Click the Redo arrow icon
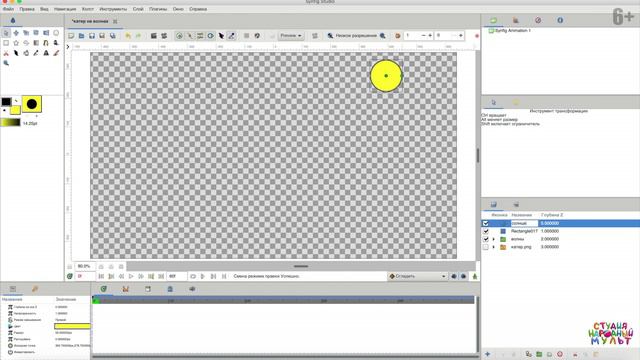640x360 pixels. pos(138,36)
